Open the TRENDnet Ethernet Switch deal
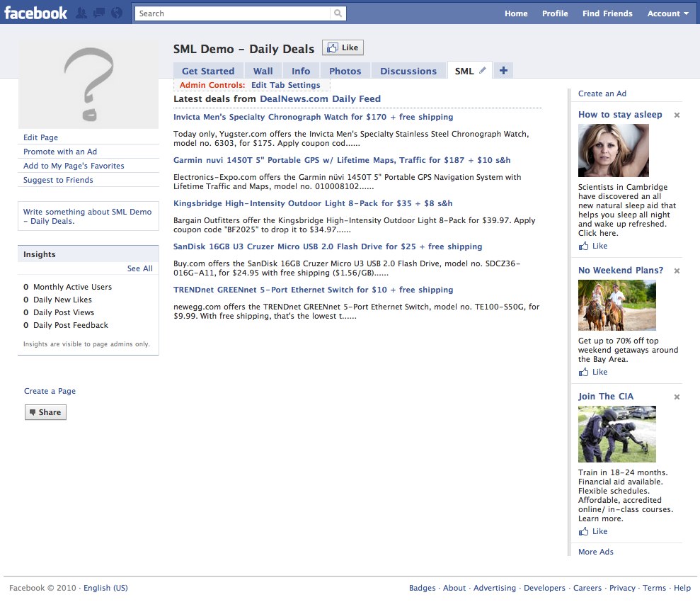This screenshot has height=602, width=700. [313, 290]
